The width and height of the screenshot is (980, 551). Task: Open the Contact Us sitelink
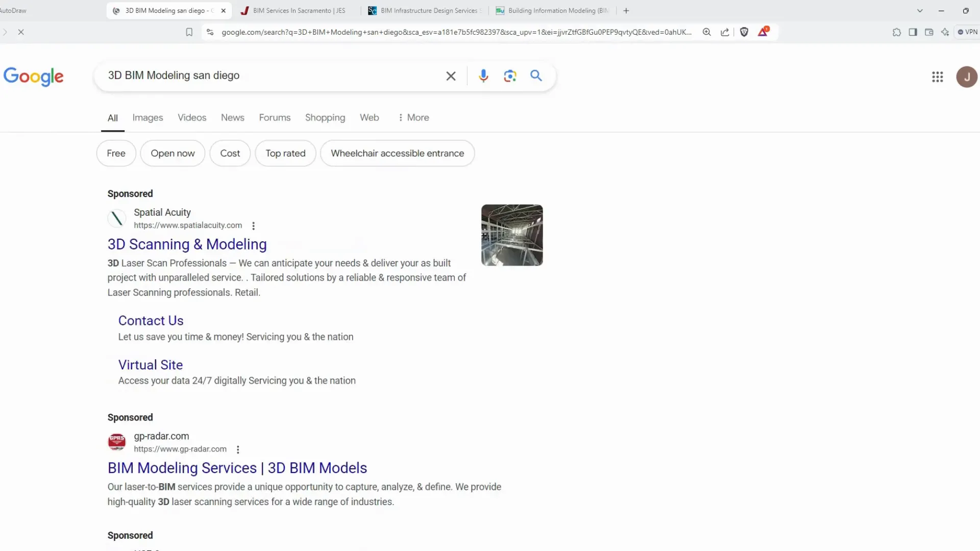click(x=151, y=321)
